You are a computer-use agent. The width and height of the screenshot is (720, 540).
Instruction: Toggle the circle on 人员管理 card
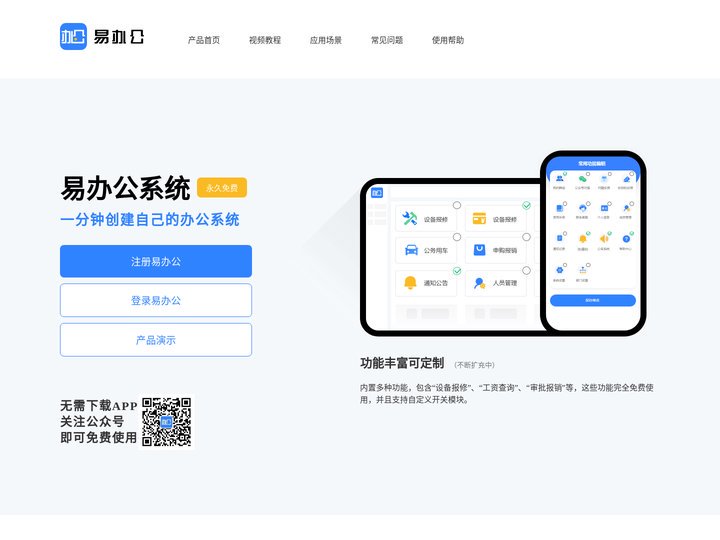(526, 270)
